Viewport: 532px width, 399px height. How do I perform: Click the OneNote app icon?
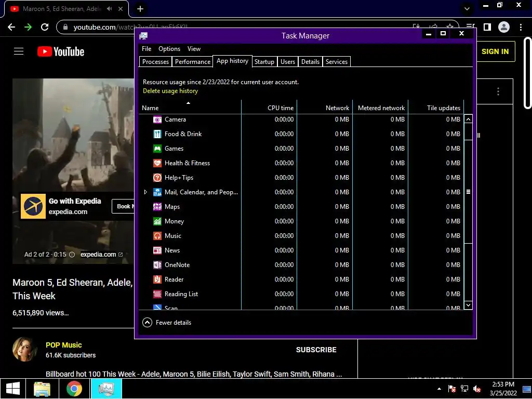pyautogui.click(x=157, y=265)
